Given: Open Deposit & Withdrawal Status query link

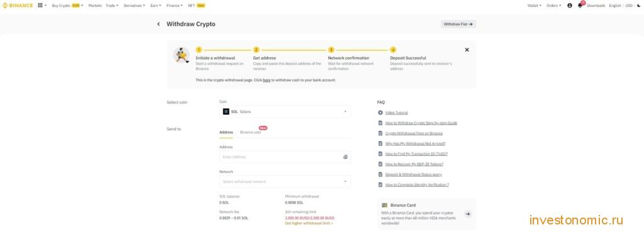Looking at the screenshot, I should coord(414,175).
